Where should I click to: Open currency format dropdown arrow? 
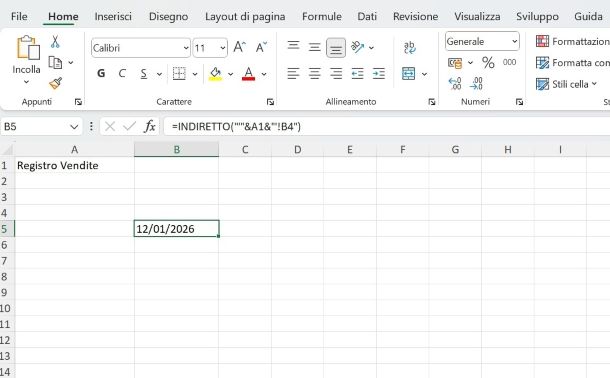point(470,63)
